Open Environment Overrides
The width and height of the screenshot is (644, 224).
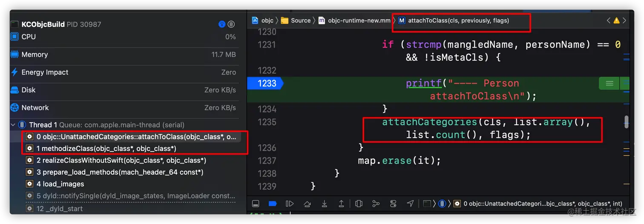pyautogui.click(x=393, y=204)
